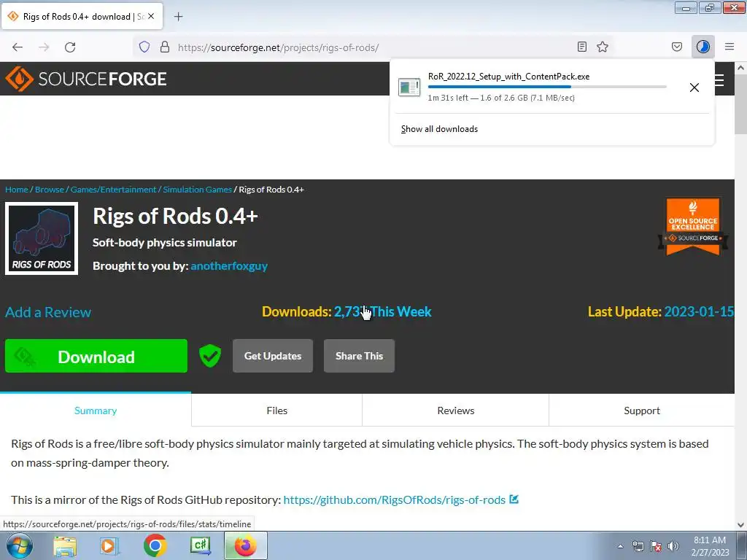The width and height of the screenshot is (747, 560).
Task: Click the Home breadcrumb link
Action: [17, 190]
